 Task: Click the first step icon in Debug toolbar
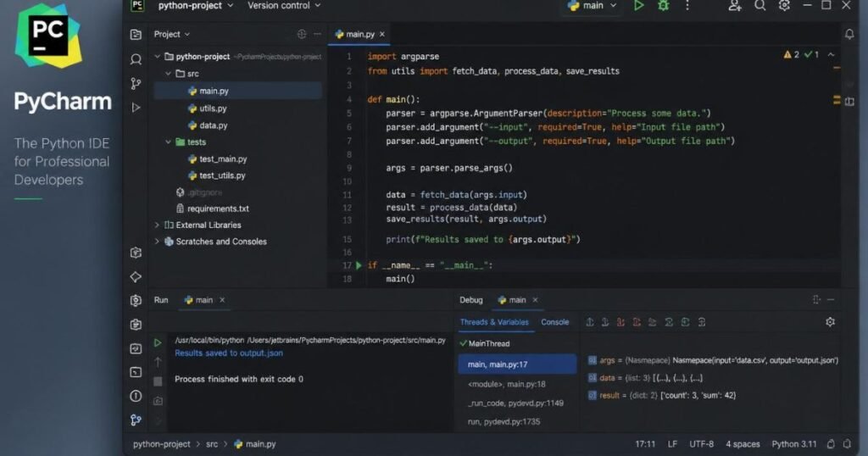coord(590,322)
